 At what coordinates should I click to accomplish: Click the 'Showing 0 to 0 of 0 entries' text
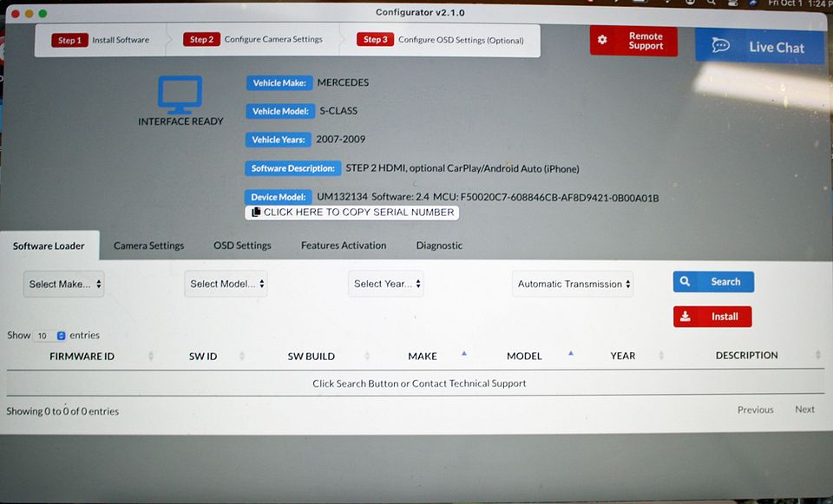click(x=62, y=411)
